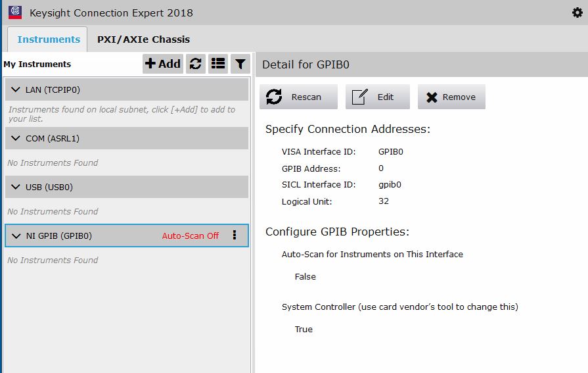Click the VISA Interface ID value GPIB0
588x373 pixels.
391,152
